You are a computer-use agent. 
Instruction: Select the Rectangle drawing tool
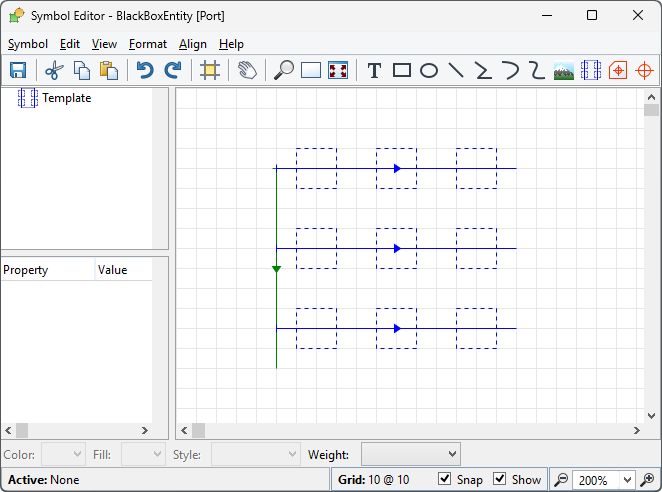click(402, 70)
